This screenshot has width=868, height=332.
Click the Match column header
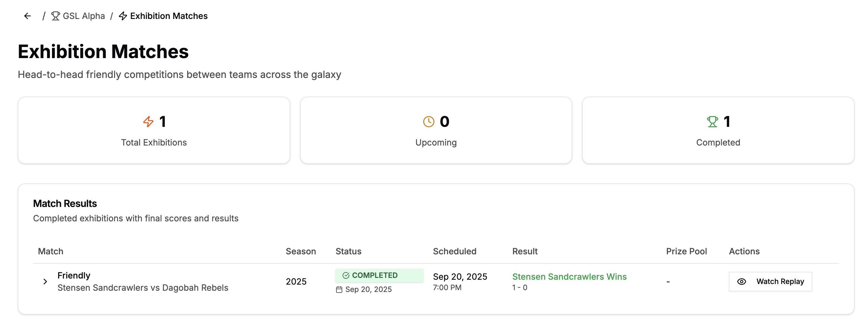click(x=50, y=251)
